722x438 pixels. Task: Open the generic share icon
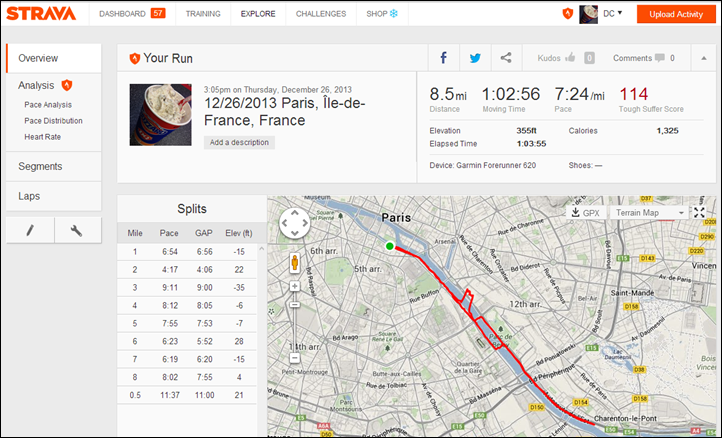pyautogui.click(x=506, y=58)
